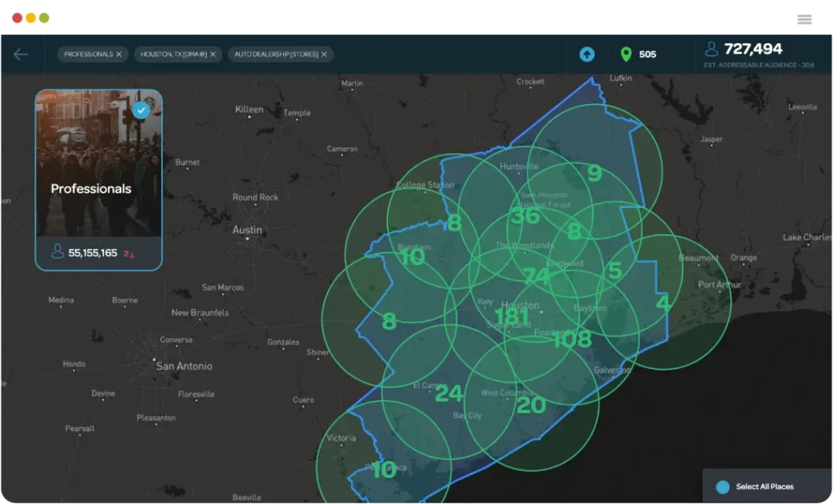Select the 108 cluster near Pearland
Image resolution: width=833 pixels, height=504 pixels.
point(572,339)
